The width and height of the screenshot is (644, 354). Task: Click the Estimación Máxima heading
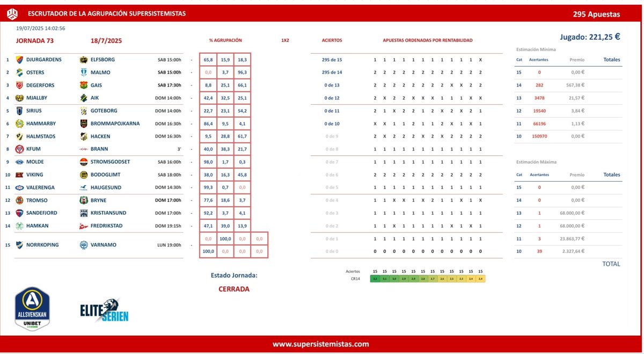pos(536,162)
